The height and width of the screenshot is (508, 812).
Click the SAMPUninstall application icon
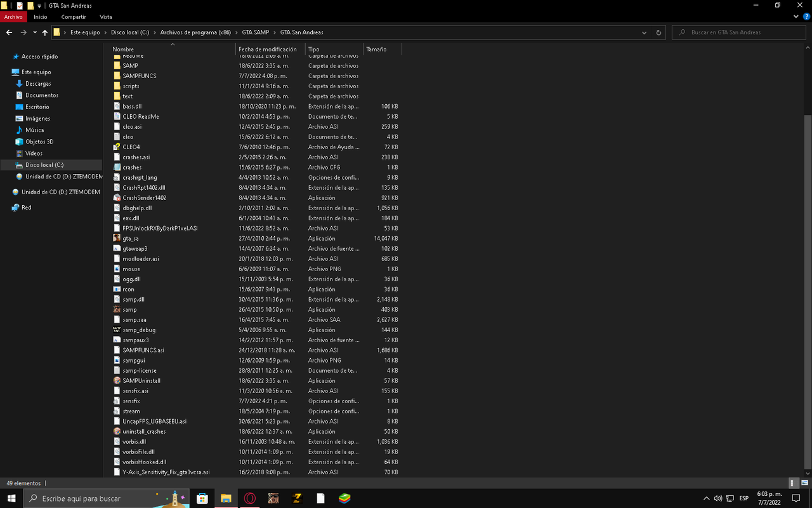point(117,380)
